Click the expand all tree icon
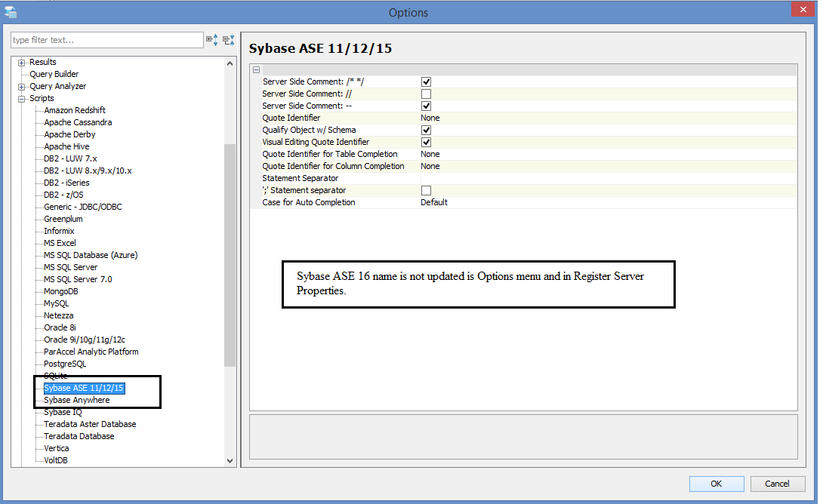This screenshot has width=823, height=504. tap(212, 40)
